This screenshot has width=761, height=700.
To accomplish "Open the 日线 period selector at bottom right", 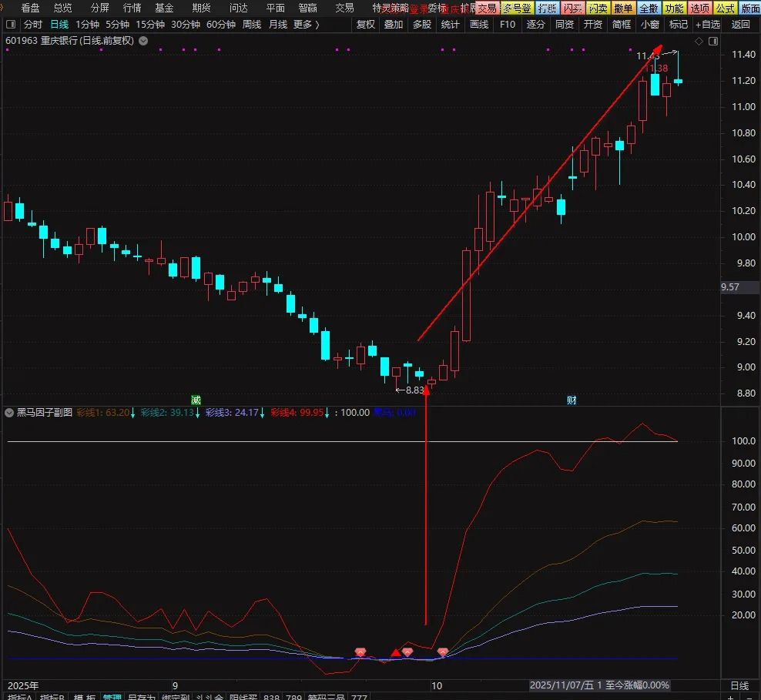I will pyautogui.click(x=739, y=685).
